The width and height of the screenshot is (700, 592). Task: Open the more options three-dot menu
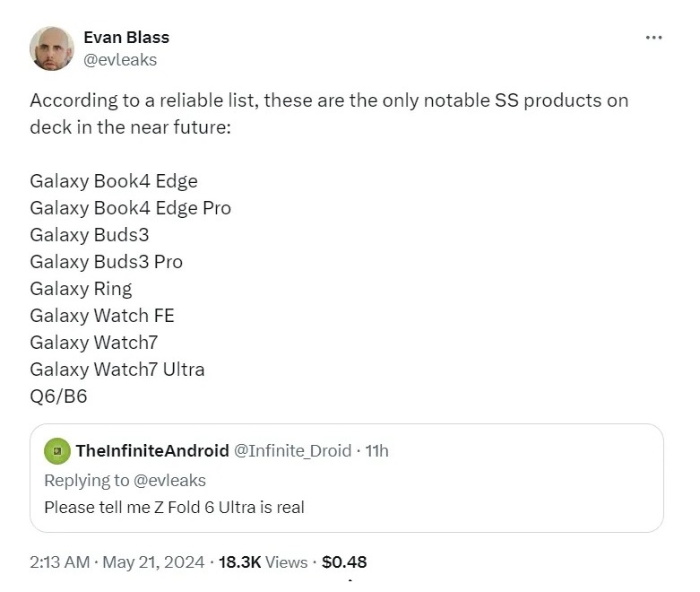653,38
